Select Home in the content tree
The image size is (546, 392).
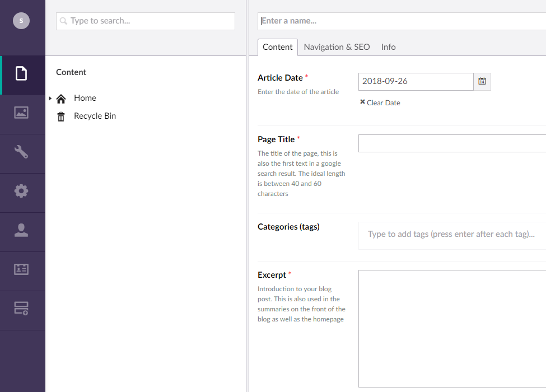(x=85, y=98)
